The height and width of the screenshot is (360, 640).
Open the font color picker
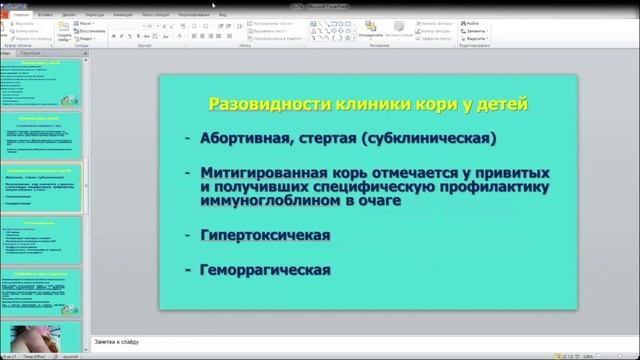tap(180, 36)
